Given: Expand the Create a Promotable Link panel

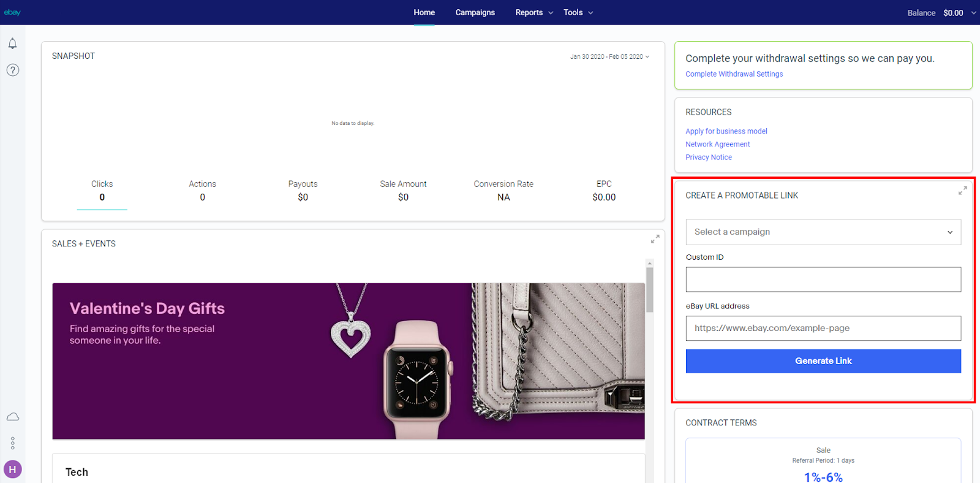Looking at the screenshot, I should (x=962, y=191).
